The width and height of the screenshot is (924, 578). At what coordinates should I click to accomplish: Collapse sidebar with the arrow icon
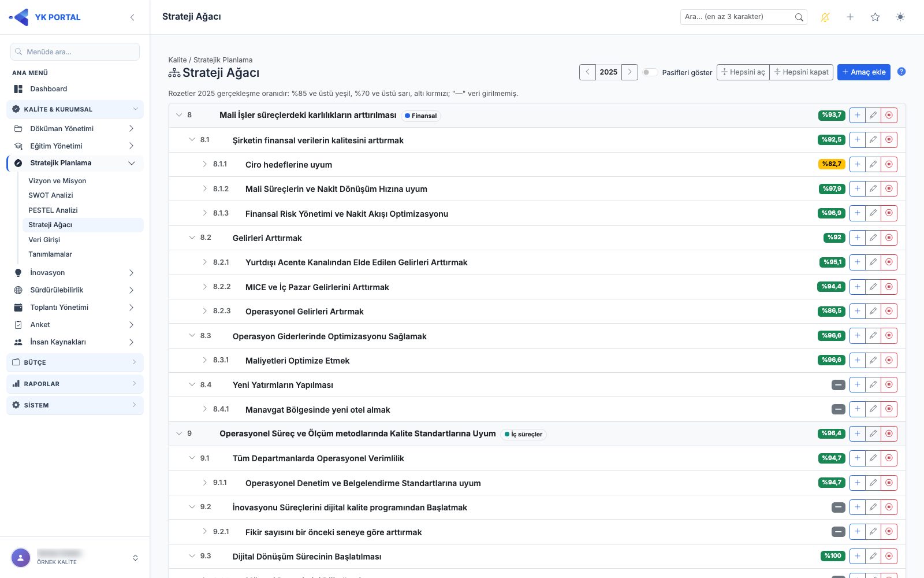(132, 17)
